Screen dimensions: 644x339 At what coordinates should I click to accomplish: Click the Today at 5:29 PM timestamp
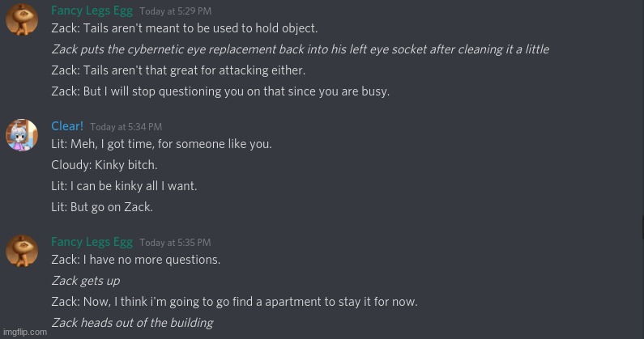[175, 11]
